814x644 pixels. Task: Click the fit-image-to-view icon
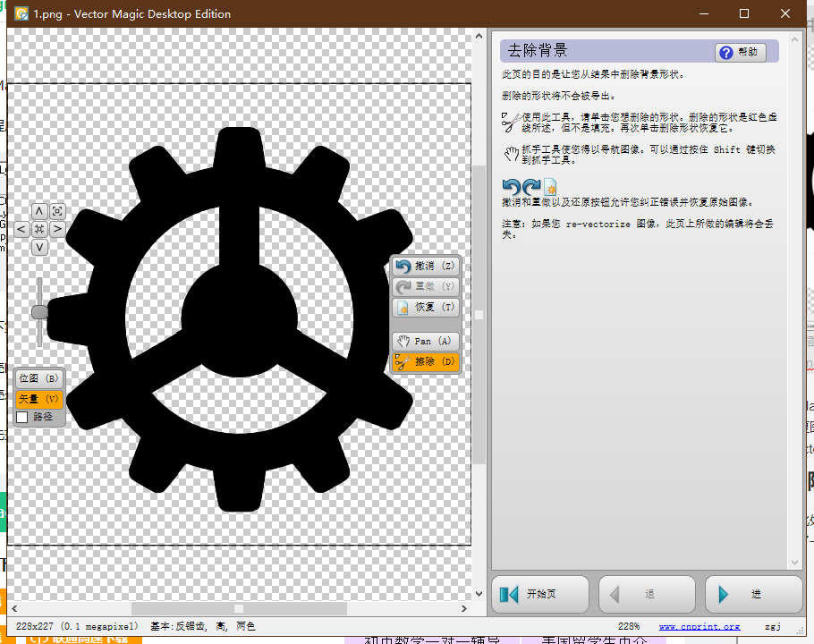click(x=57, y=210)
